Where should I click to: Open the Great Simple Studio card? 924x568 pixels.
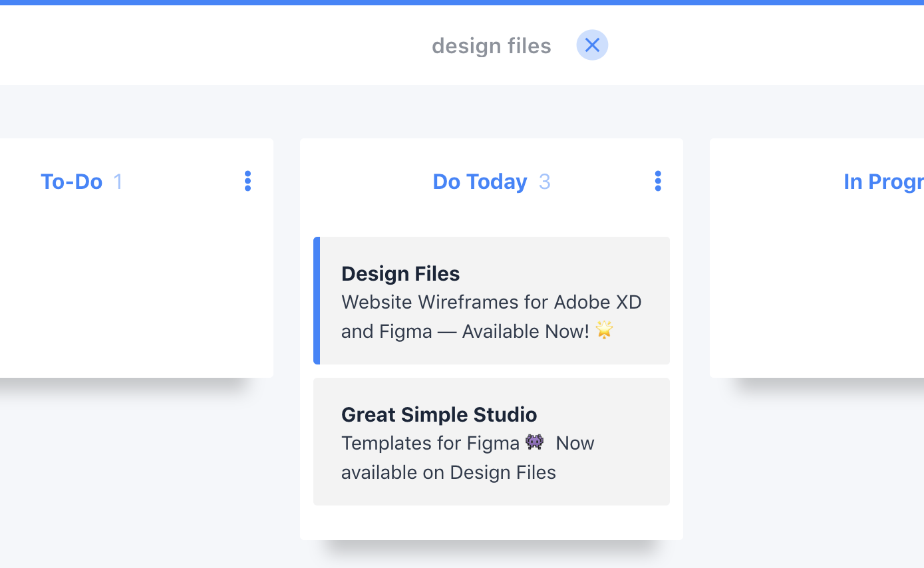coord(492,442)
